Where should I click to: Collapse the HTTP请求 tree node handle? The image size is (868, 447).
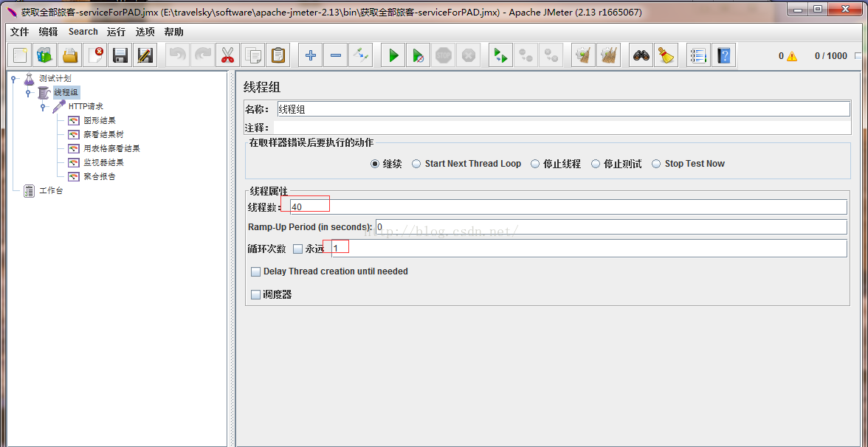pyautogui.click(x=43, y=107)
